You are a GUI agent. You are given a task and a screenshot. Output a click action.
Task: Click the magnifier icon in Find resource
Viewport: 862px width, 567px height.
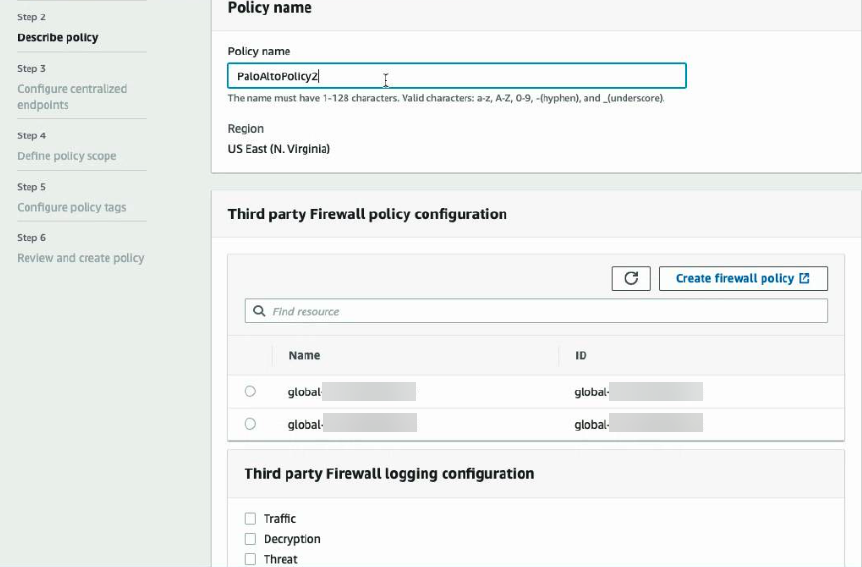pyautogui.click(x=259, y=311)
